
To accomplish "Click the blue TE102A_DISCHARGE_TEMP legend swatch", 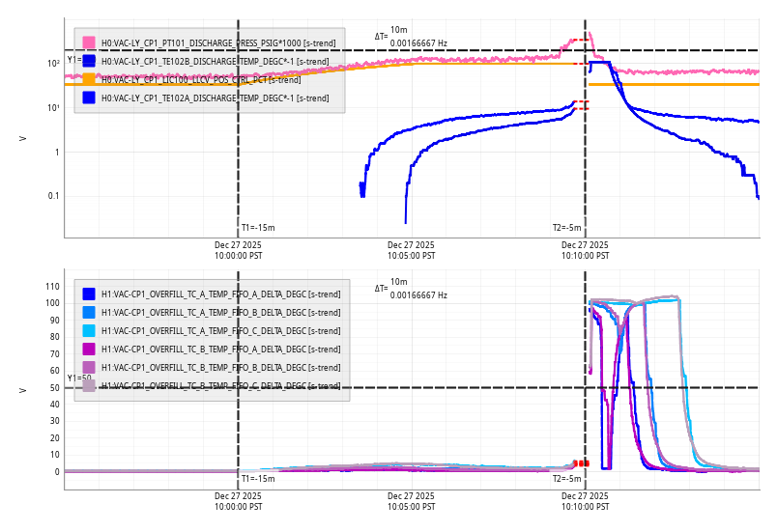I will [x=89, y=98].
